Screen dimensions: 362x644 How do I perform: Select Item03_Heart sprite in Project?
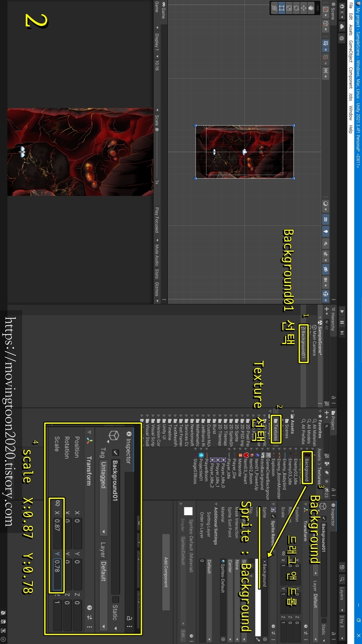245,469
